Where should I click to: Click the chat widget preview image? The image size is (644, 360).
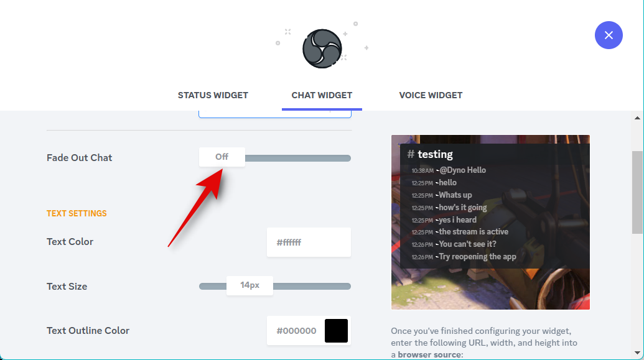coord(490,222)
